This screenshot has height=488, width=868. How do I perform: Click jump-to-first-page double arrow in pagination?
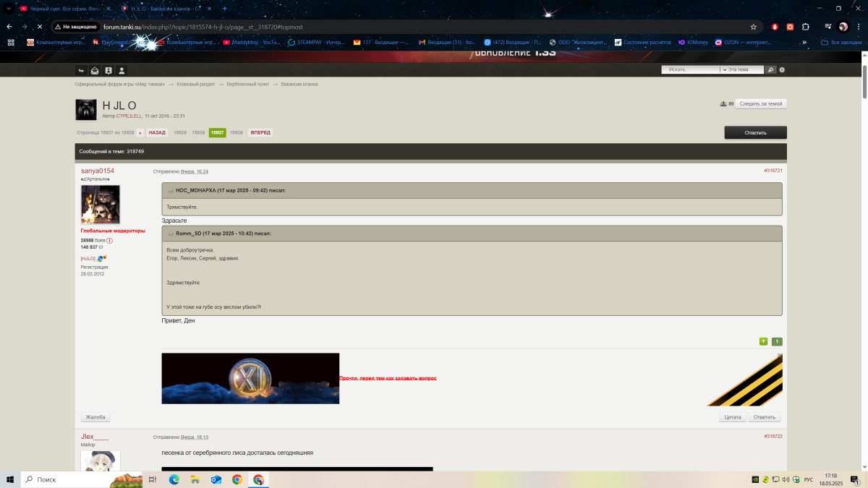pos(140,133)
